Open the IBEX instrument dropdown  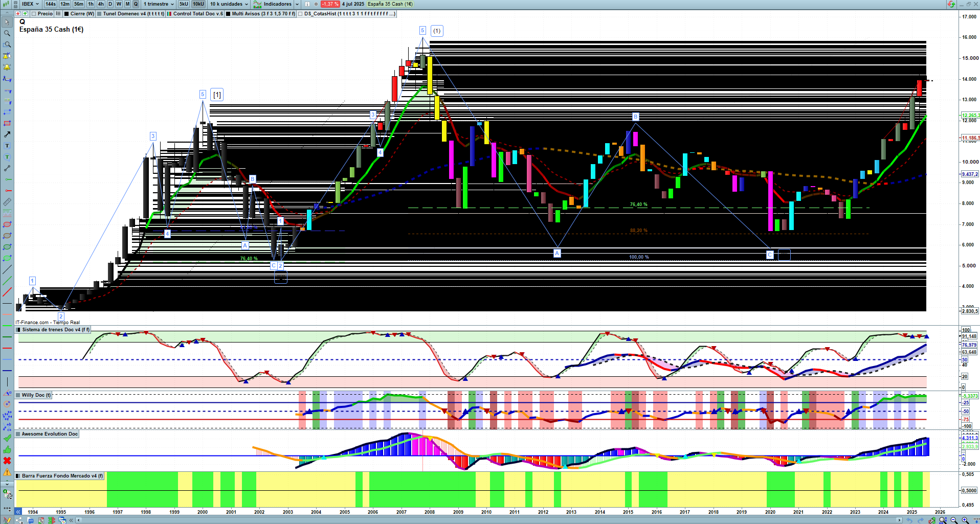click(30, 4)
